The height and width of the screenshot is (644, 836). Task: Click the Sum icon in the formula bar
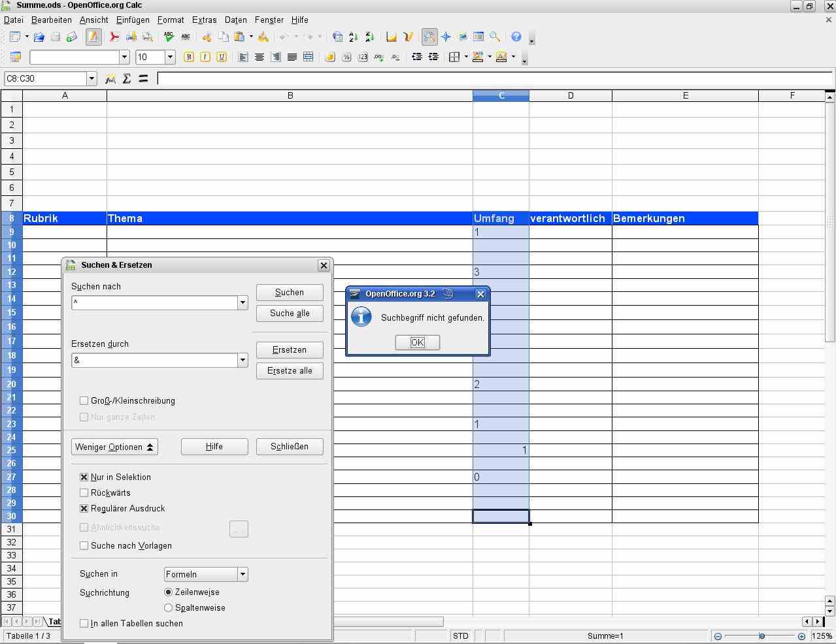(x=126, y=78)
